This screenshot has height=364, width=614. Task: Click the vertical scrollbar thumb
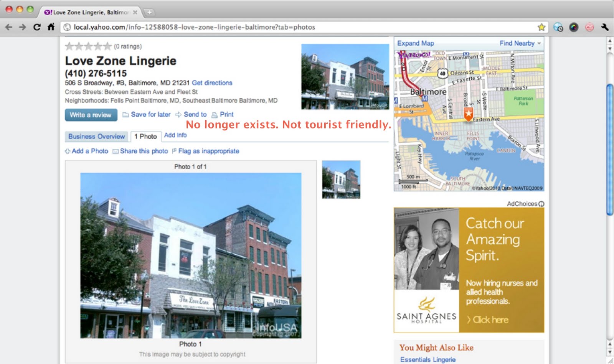pyautogui.click(x=610, y=150)
